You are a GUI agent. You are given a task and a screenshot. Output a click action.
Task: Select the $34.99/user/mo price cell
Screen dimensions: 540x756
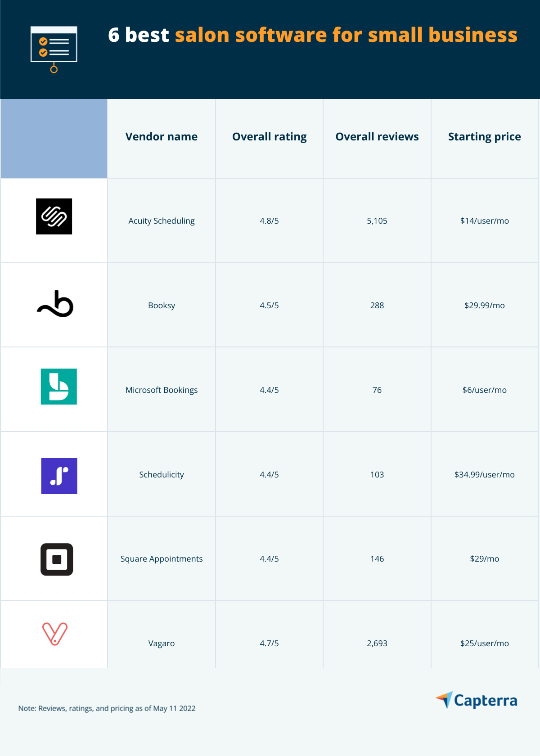pyautogui.click(x=485, y=474)
